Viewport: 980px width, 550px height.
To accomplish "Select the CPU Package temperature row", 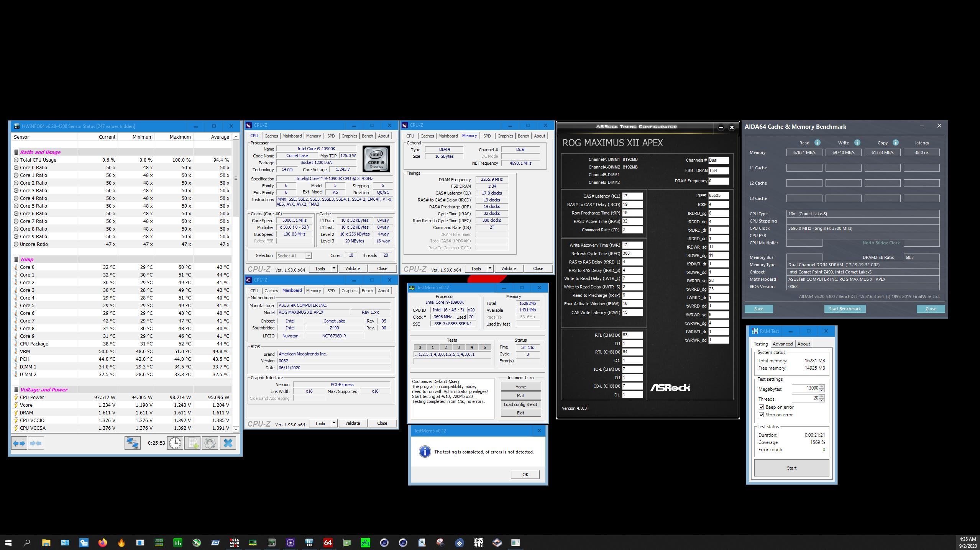I will [121, 344].
